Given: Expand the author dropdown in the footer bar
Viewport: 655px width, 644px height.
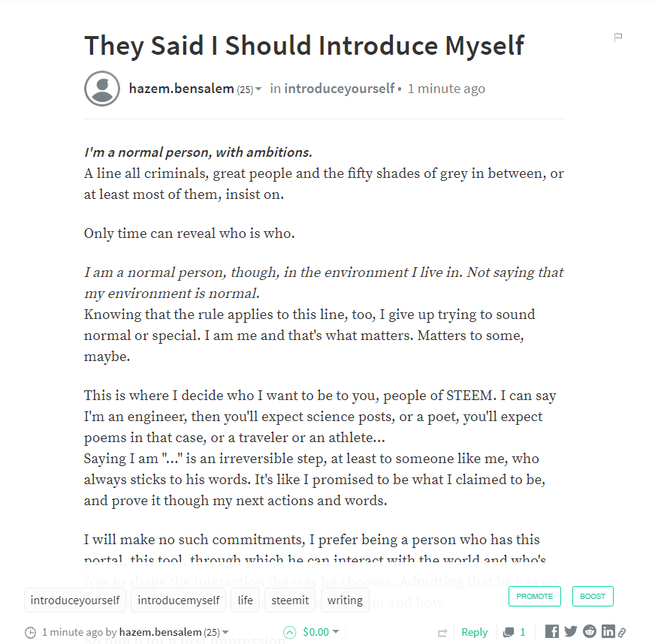Looking at the screenshot, I should click(x=225, y=632).
